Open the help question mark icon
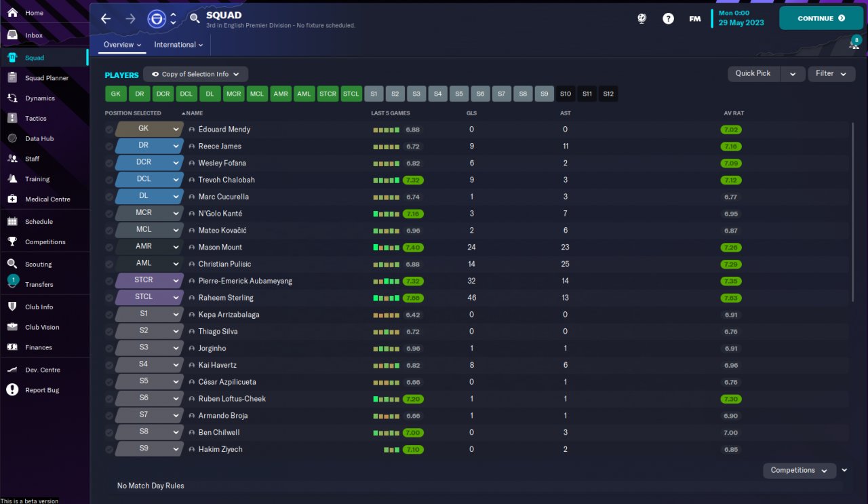Viewport: 868px width, 504px height. click(x=669, y=19)
